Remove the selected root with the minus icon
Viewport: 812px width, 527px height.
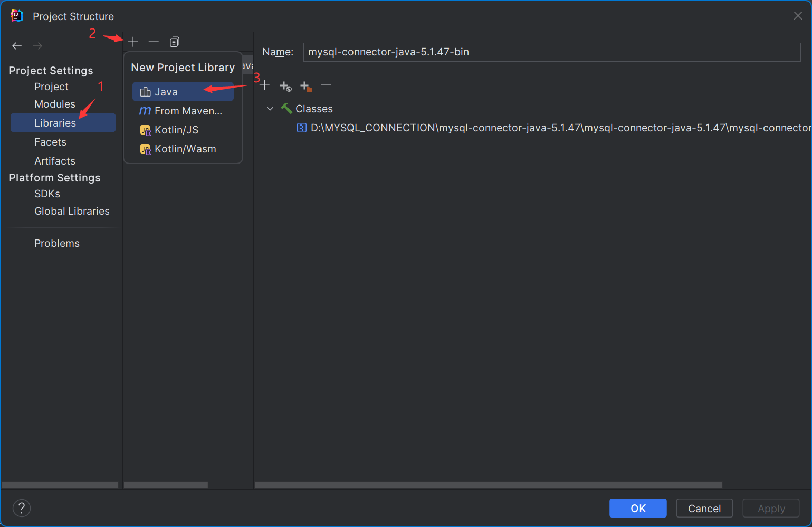(x=326, y=85)
